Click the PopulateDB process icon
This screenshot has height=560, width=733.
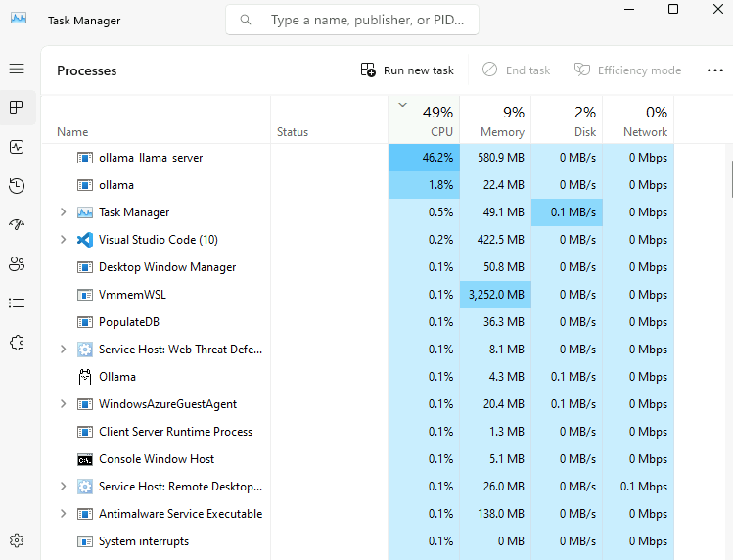85,322
